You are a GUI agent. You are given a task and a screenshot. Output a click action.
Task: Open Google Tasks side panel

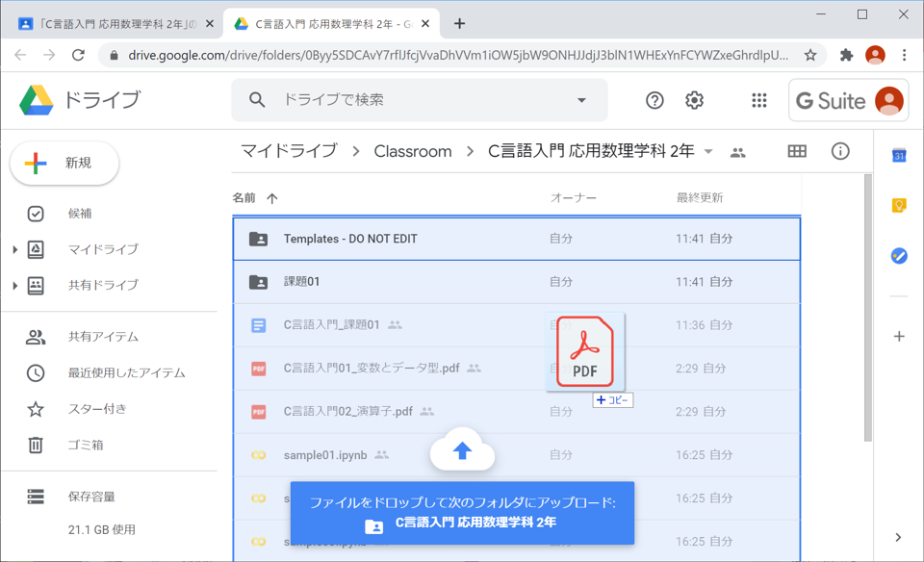[x=898, y=256]
